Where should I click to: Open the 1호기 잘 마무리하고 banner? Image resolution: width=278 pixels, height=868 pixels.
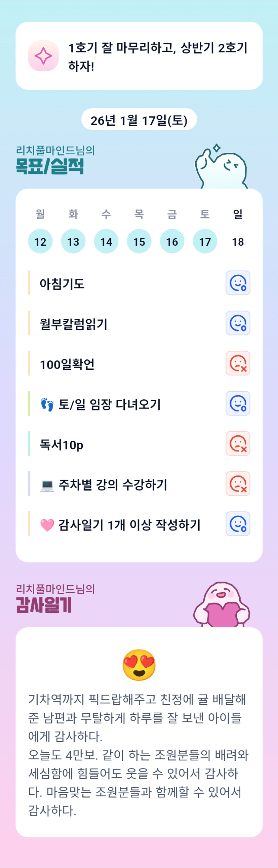pyautogui.click(x=139, y=56)
